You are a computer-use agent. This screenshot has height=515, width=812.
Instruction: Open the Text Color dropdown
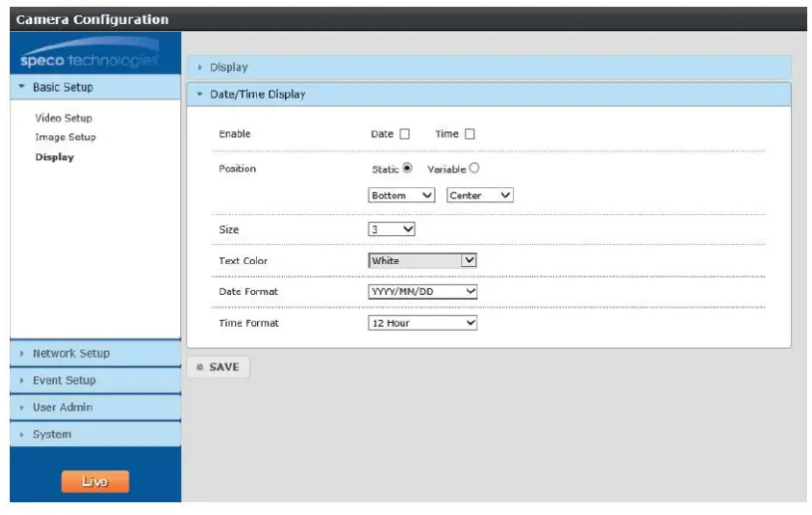[x=422, y=261]
